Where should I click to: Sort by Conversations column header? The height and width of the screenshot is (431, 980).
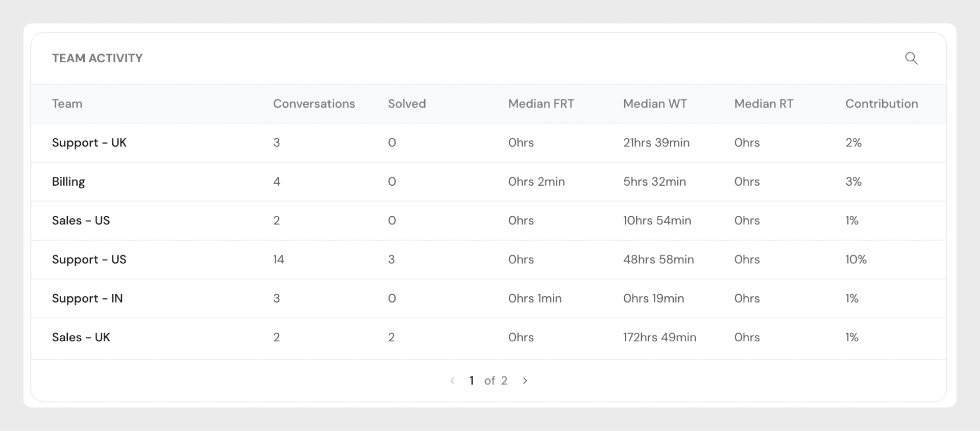313,104
